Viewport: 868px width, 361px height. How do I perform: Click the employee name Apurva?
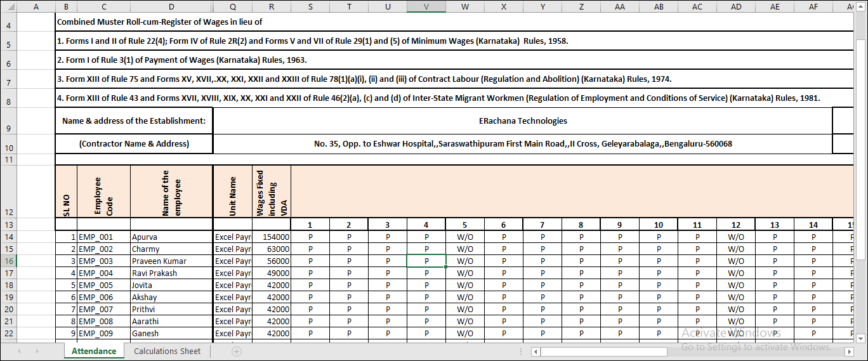[x=171, y=237]
